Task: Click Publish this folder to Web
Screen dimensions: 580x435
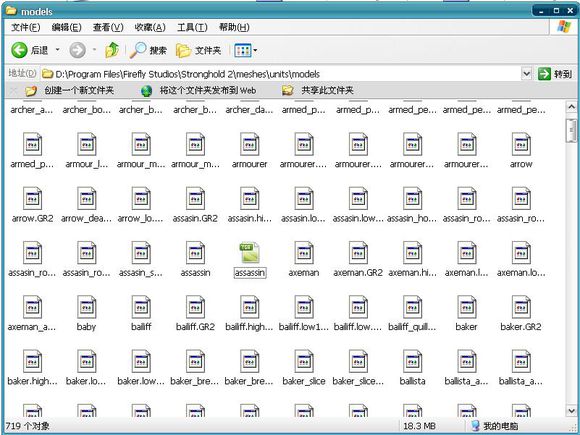Action: pyautogui.click(x=198, y=90)
